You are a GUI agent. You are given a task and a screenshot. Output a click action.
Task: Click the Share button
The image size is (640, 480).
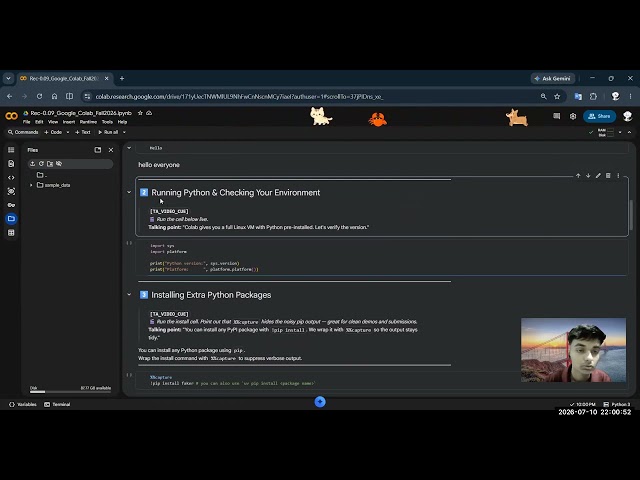pyautogui.click(x=599, y=116)
